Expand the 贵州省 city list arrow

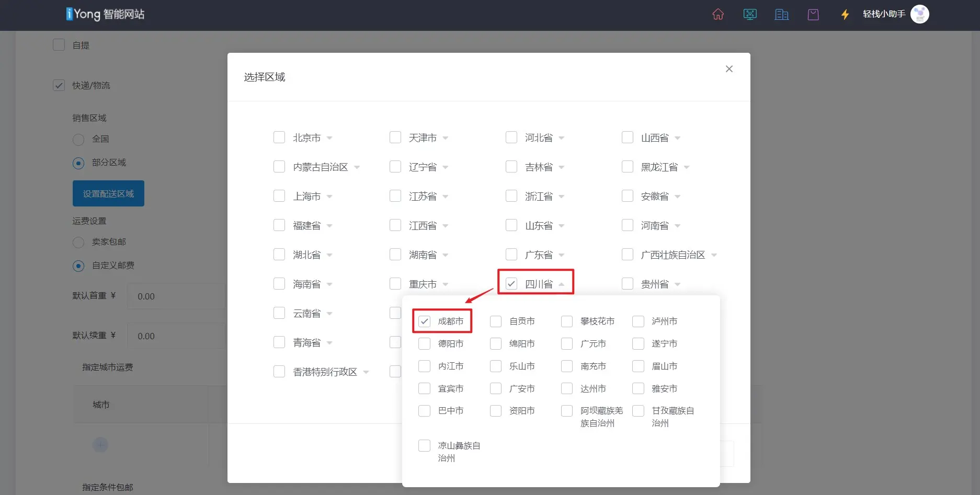678,284
